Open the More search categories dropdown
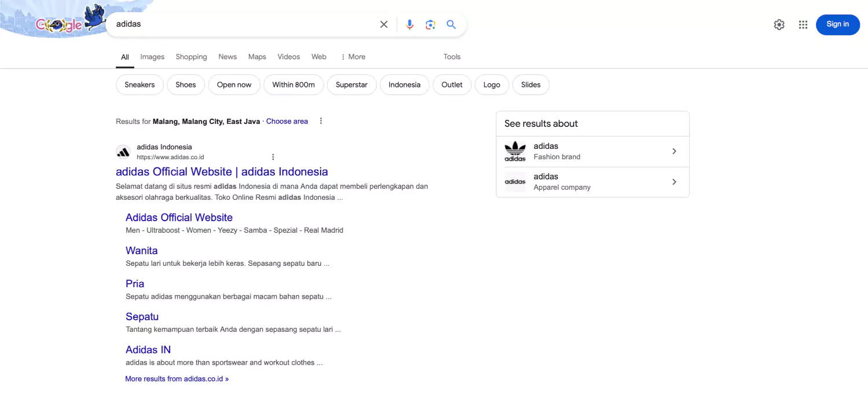The height and width of the screenshot is (396, 868). 353,57
